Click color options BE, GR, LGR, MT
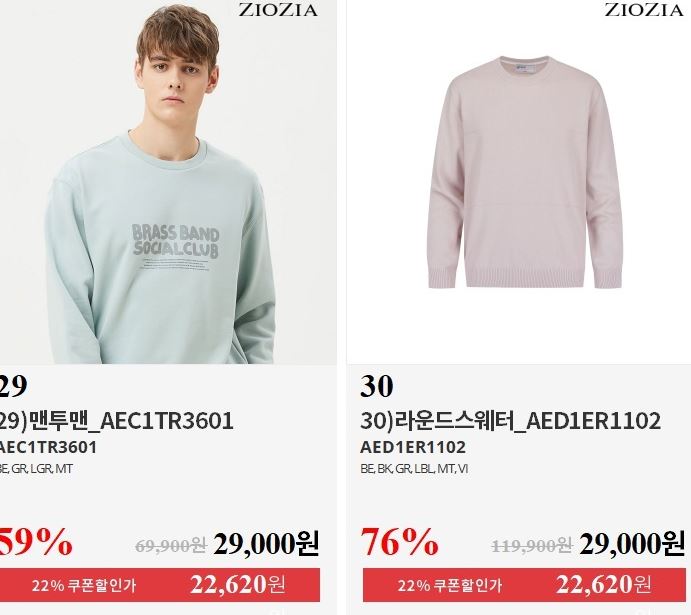Image resolution: width=691 pixels, height=615 pixels. [x=36, y=469]
